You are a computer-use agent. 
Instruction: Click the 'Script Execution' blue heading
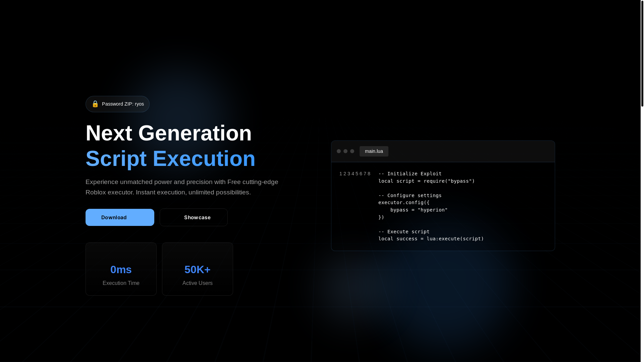point(170,159)
